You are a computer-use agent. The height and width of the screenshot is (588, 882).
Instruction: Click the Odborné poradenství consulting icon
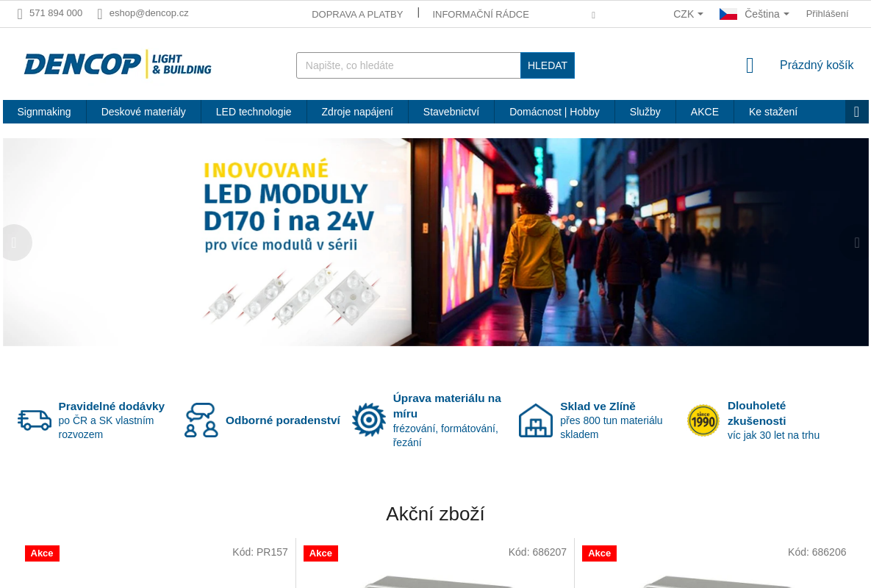[x=201, y=420]
